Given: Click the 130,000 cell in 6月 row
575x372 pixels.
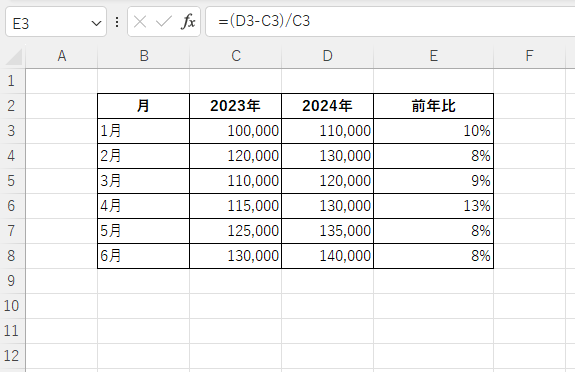Looking at the screenshot, I should (235, 256).
